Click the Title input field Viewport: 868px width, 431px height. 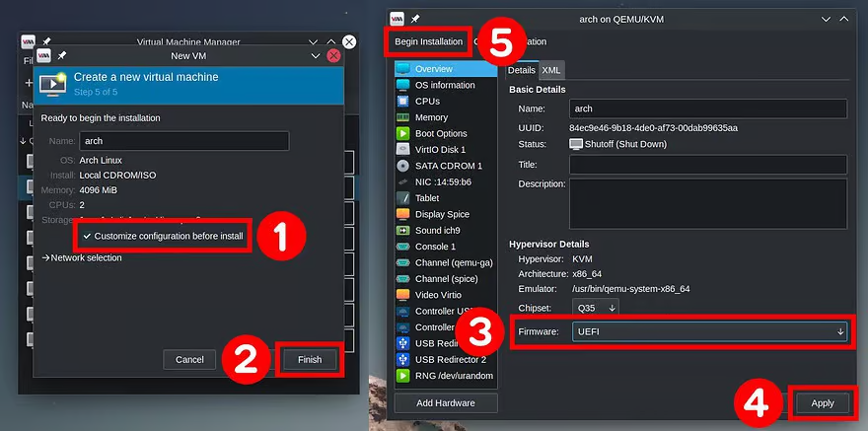(x=708, y=165)
